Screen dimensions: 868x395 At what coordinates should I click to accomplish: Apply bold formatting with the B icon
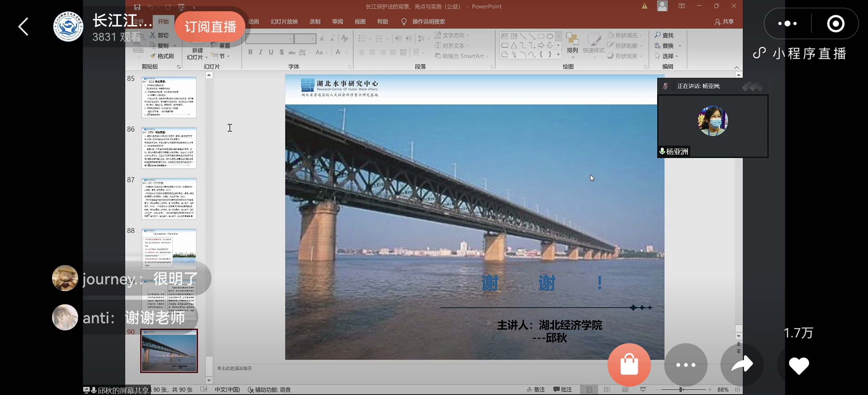(250, 52)
